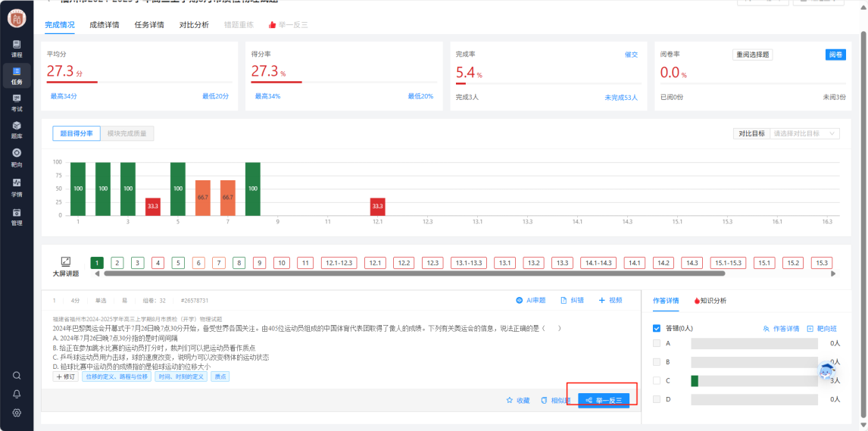
Task: Select 模块完成质量 chart toggle
Action: click(x=127, y=133)
